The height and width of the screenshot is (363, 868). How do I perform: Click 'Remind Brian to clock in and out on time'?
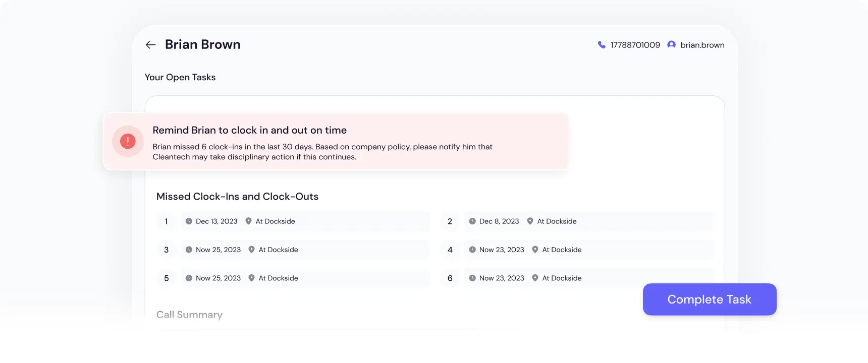click(x=250, y=130)
